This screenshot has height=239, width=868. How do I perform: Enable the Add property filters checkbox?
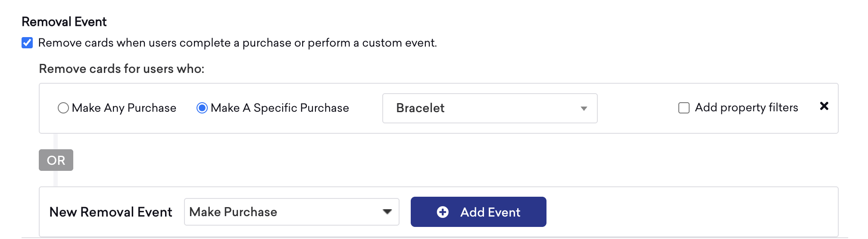pyautogui.click(x=684, y=108)
